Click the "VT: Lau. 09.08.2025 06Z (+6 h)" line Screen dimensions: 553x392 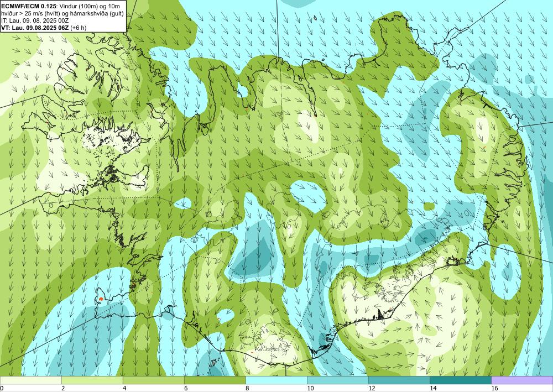point(44,28)
